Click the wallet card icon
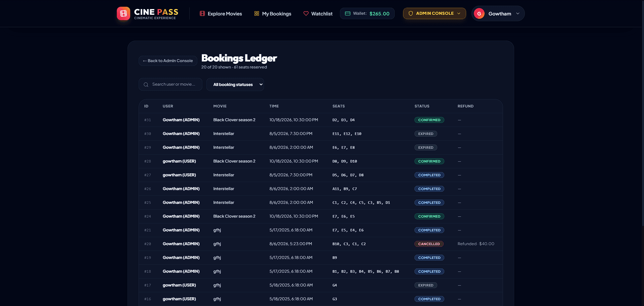The width and height of the screenshot is (644, 306). click(348, 13)
